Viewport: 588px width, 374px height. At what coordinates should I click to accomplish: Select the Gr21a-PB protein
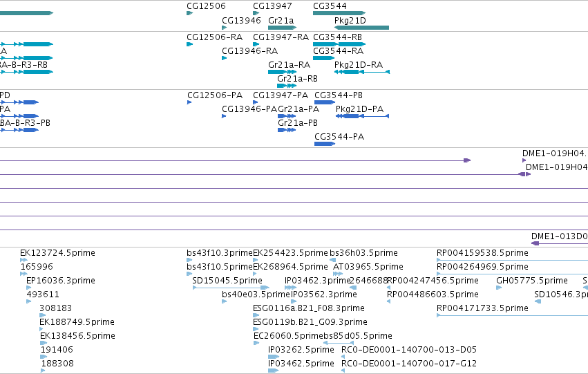pos(298,123)
